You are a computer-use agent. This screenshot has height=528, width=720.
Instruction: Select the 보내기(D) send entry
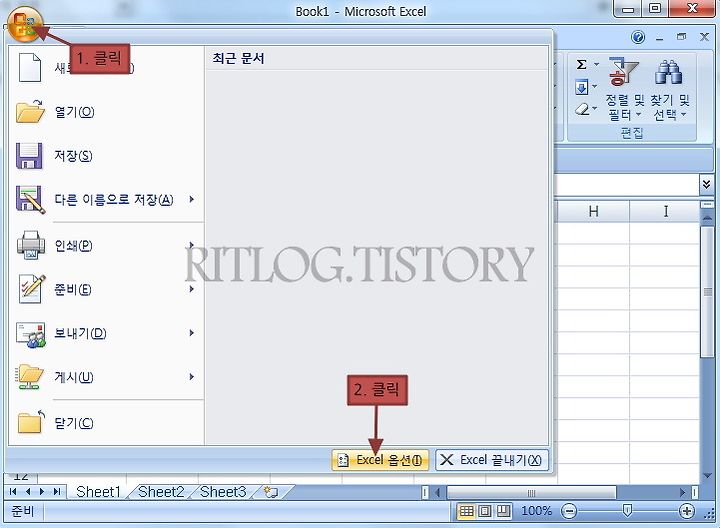pos(80,333)
